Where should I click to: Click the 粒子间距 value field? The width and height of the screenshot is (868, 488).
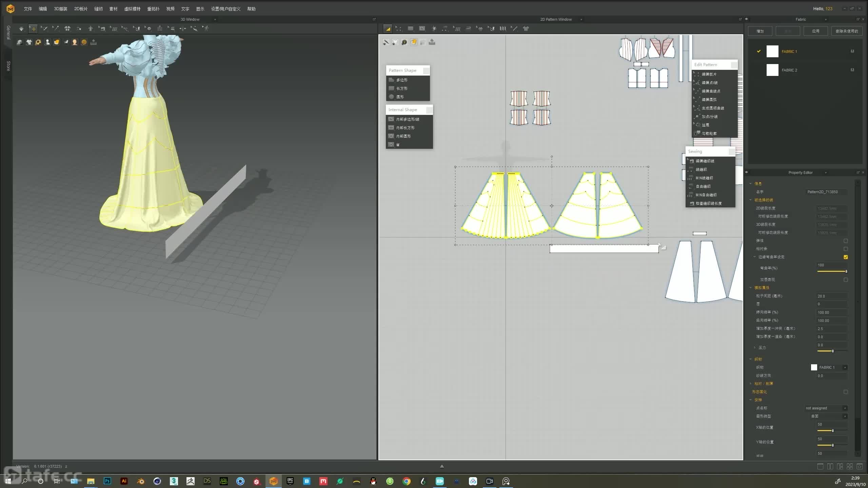click(832, 296)
